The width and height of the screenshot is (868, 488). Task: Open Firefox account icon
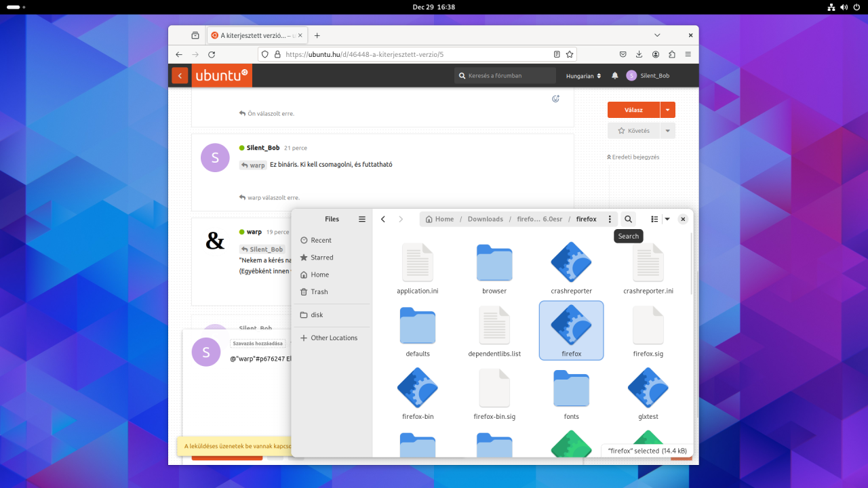coord(656,54)
